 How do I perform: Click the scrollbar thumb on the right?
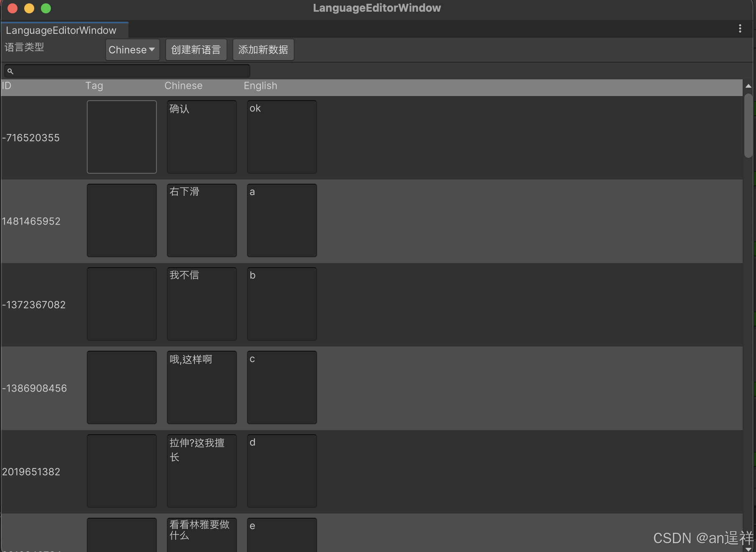click(x=748, y=125)
